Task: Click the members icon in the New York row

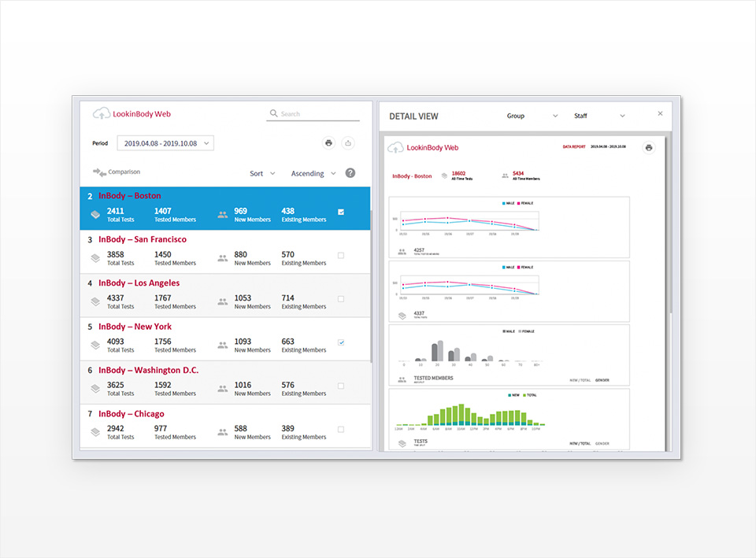Action: coord(222,345)
